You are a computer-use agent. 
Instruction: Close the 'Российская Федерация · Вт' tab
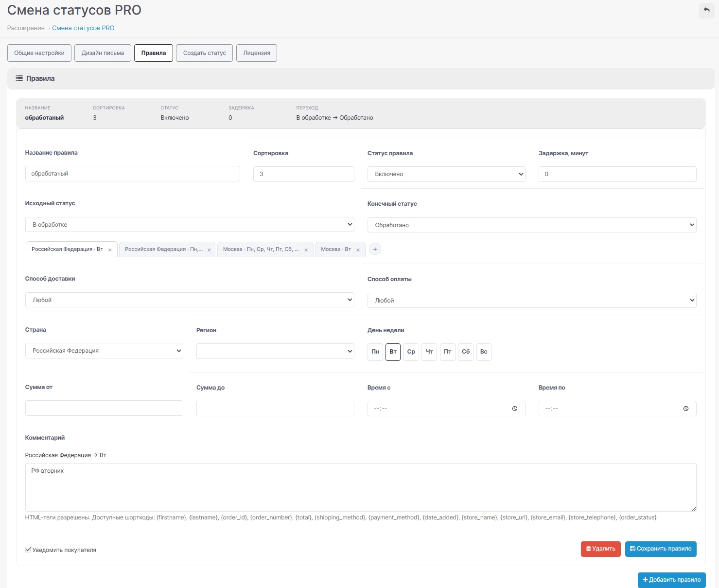click(110, 250)
